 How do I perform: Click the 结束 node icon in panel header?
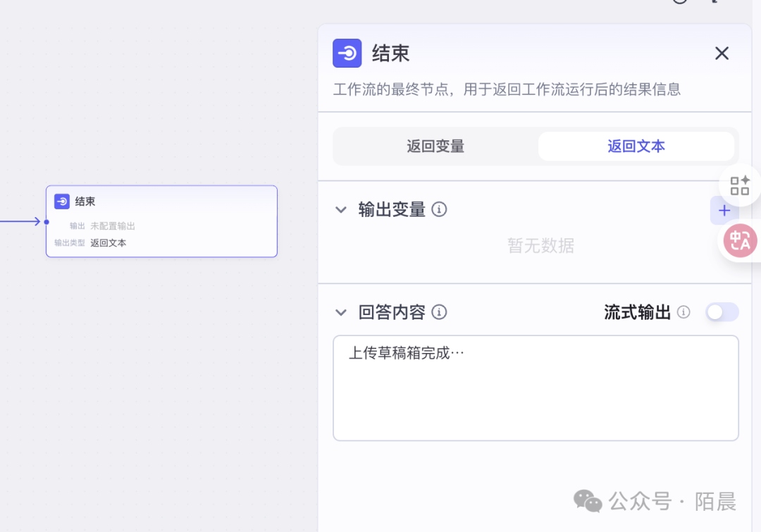(x=347, y=54)
